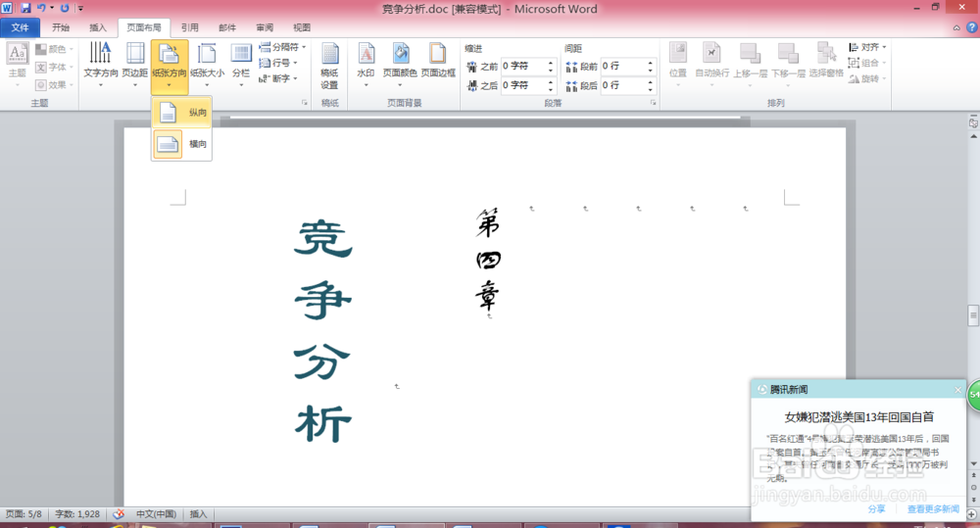The image size is (980, 528).
Task: Open page setup dialog launcher
Action: point(305,103)
